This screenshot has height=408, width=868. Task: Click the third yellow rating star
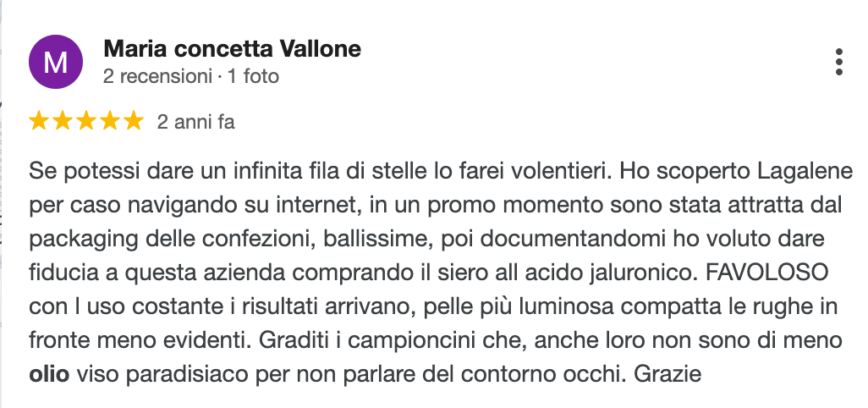pyautogui.click(x=86, y=122)
